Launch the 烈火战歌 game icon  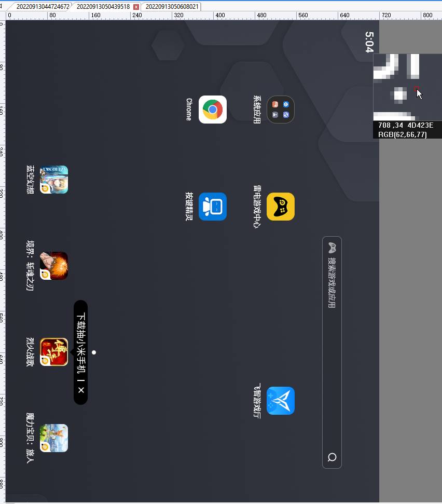pyautogui.click(x=54, y=352)
